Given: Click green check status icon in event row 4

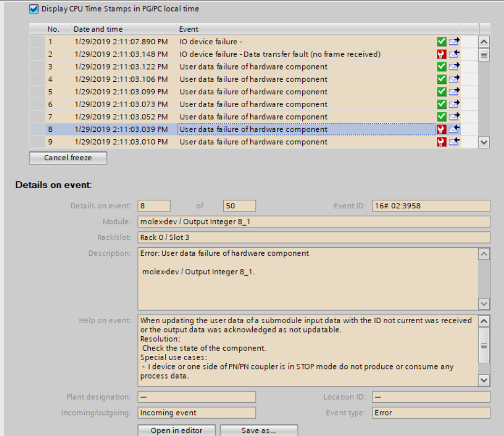Looking at the screenshot, I should pyautogui.click(x=442, y=79).
